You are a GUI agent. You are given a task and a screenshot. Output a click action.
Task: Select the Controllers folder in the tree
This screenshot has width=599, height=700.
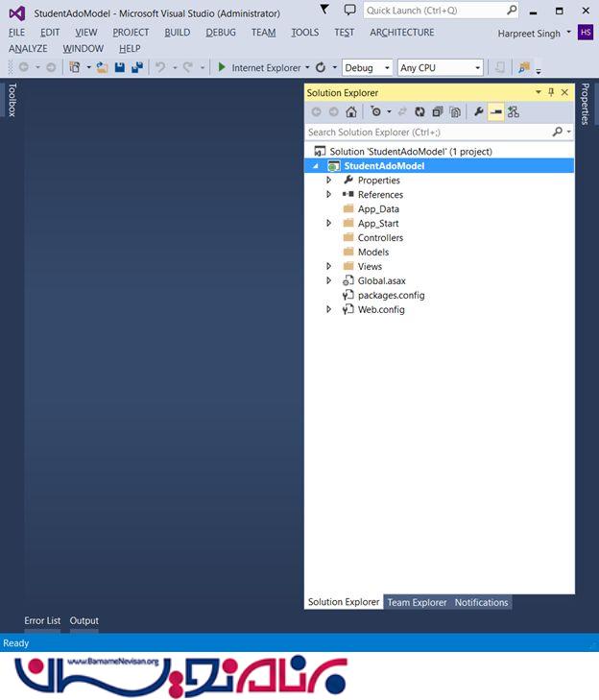click(380, 238)
